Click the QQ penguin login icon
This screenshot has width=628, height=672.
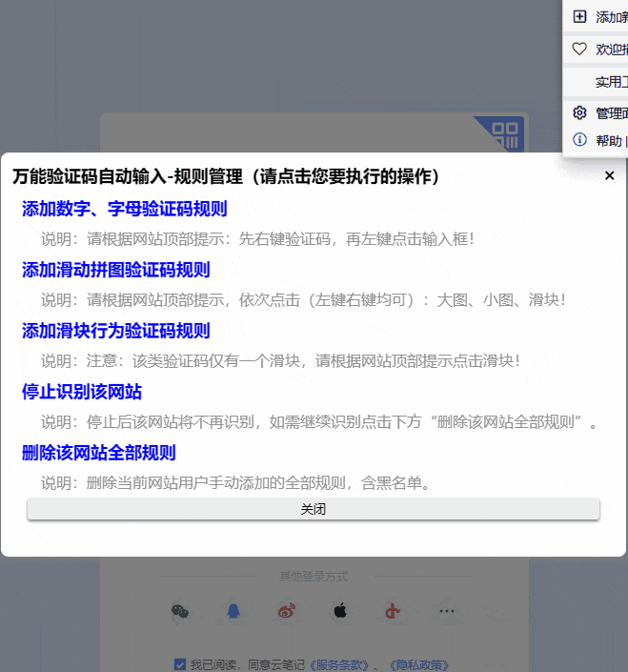233,611
